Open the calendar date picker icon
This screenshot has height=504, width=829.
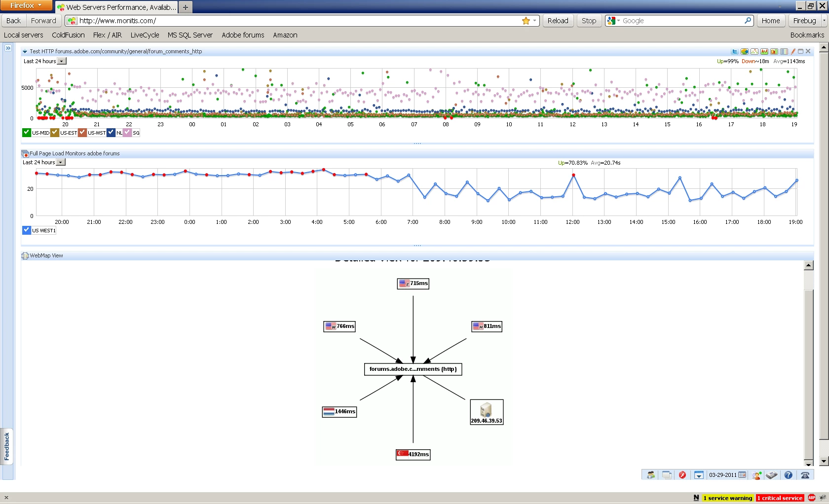click(742, 475)
